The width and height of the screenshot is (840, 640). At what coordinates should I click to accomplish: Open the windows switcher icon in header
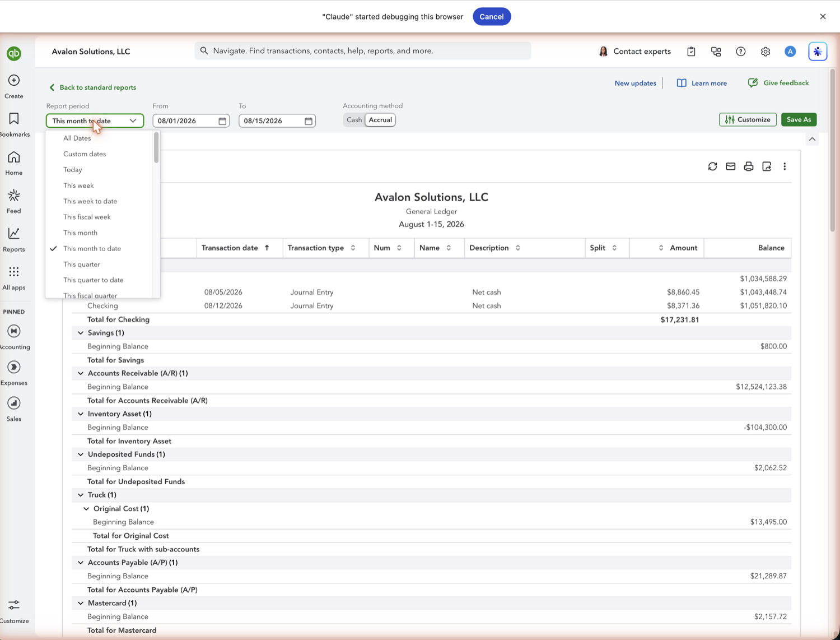716,52
